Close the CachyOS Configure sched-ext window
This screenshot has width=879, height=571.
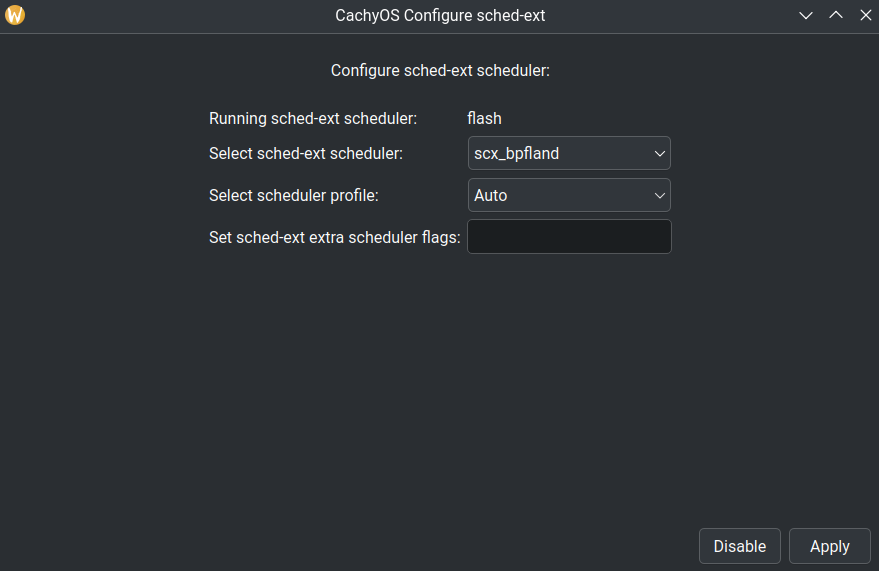[x=865, y=15]
